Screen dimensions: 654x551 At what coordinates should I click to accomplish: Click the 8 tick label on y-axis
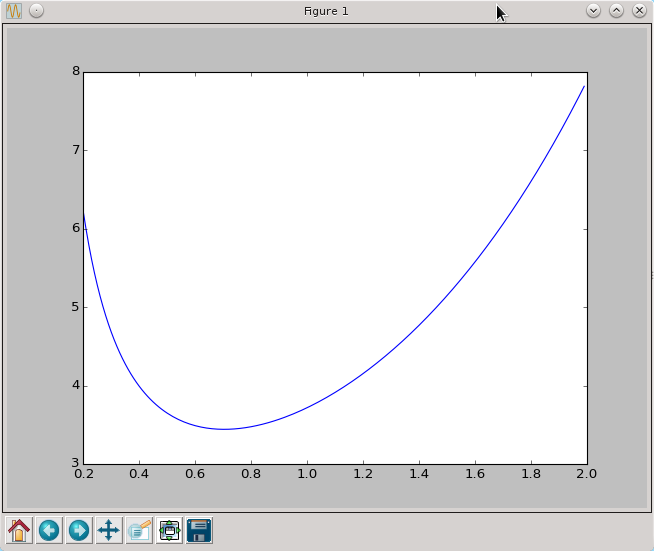(75, 72)
